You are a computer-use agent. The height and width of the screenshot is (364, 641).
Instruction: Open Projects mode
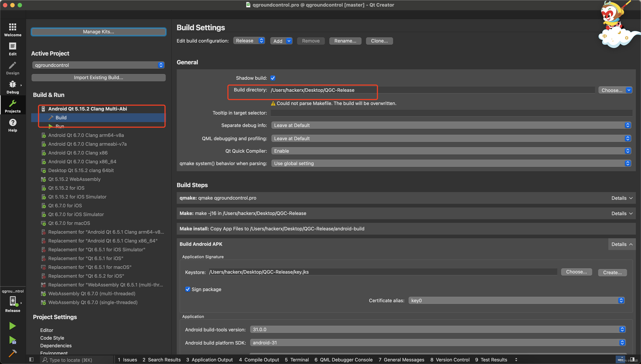12,106
